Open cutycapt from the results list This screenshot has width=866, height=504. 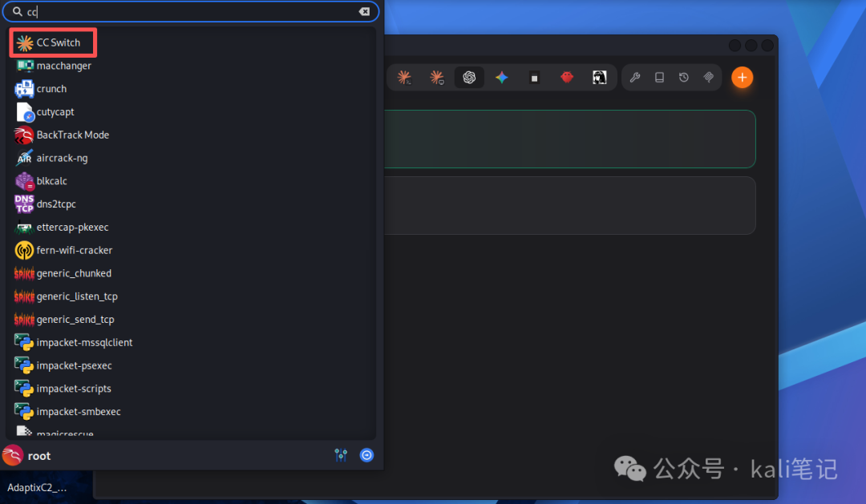(191, 112)
